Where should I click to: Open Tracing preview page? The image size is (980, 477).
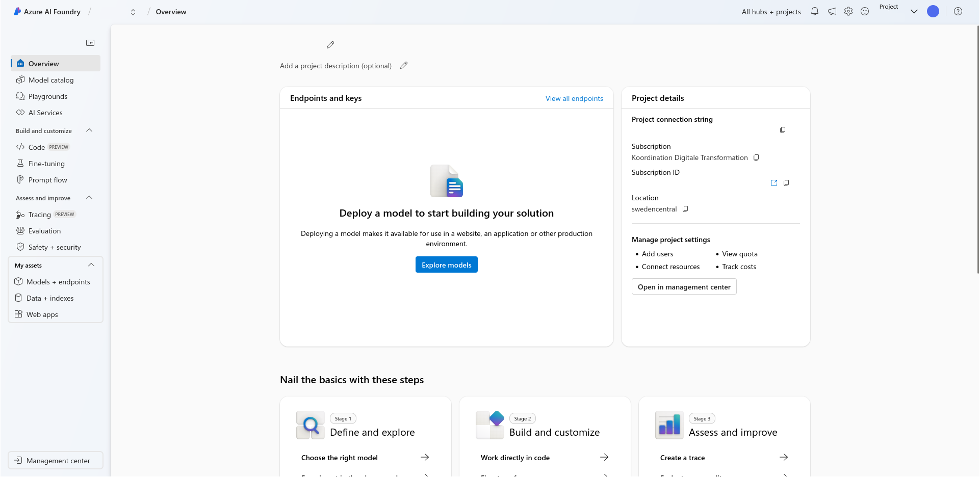[56, 215]
